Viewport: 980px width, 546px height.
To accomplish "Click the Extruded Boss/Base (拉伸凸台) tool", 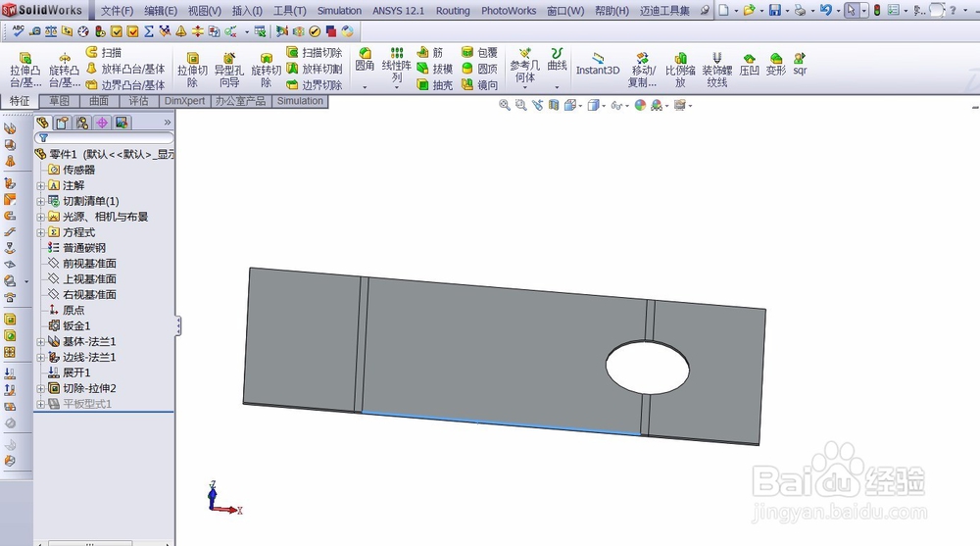I will (x=25, y=70).
